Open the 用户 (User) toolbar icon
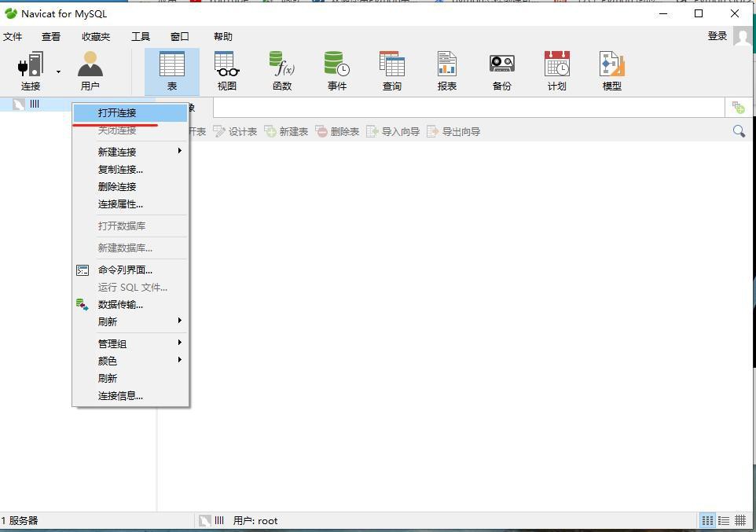 click(90, 72)
